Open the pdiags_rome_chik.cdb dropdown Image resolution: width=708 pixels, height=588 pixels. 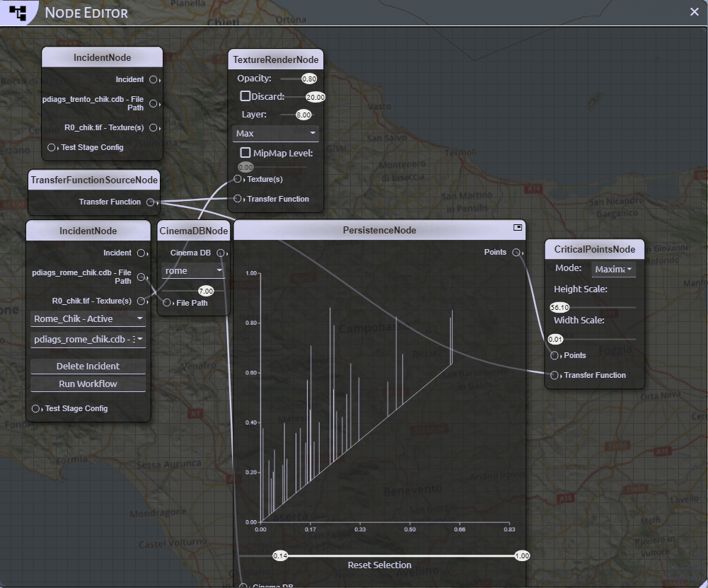[88, 339]
